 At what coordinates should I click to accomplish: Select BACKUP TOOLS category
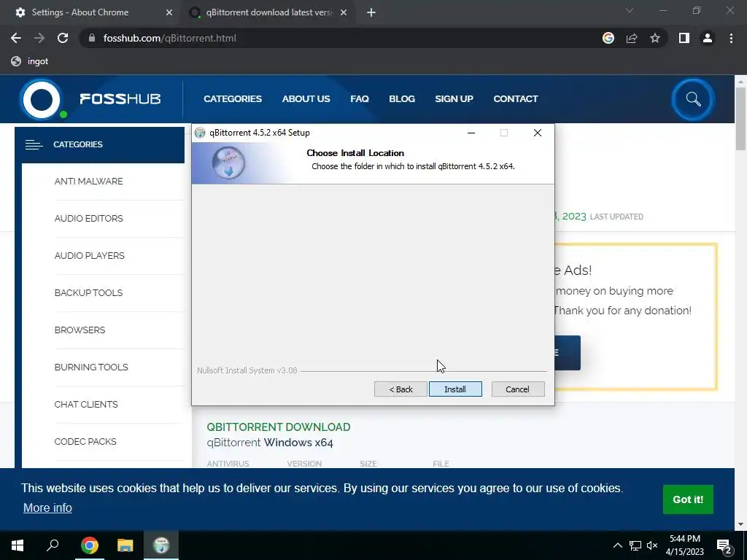click(88, 292)
